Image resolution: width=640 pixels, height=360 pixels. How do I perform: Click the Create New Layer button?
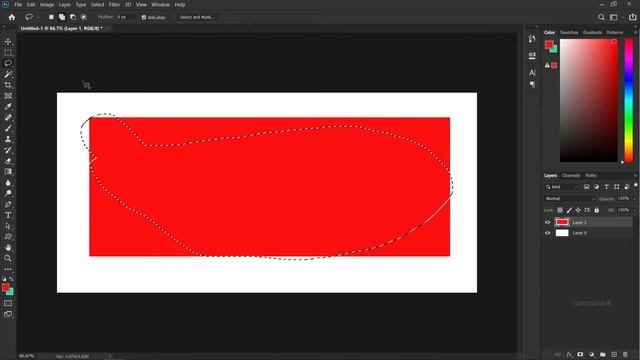tap(614, 354)
